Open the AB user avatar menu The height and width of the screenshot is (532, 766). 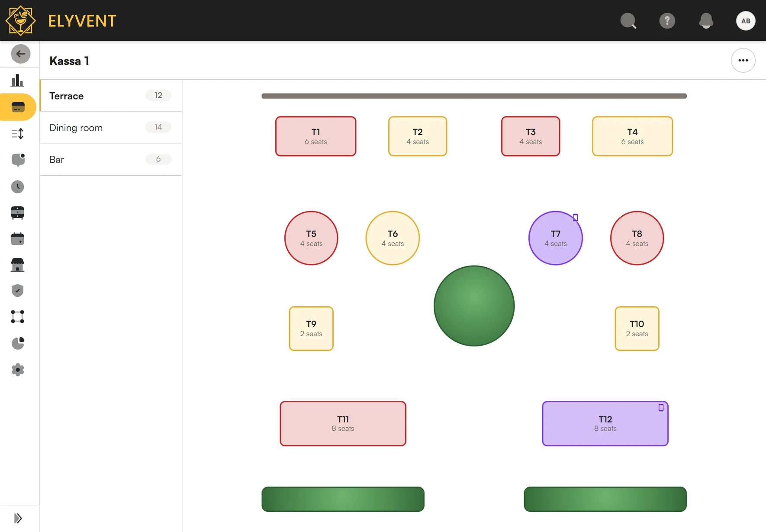point(746,21)
